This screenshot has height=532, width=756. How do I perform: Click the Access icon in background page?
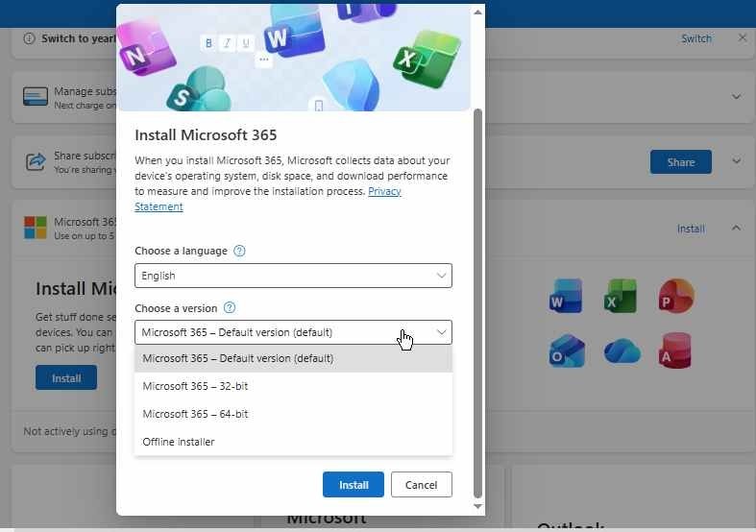point(675,351)
